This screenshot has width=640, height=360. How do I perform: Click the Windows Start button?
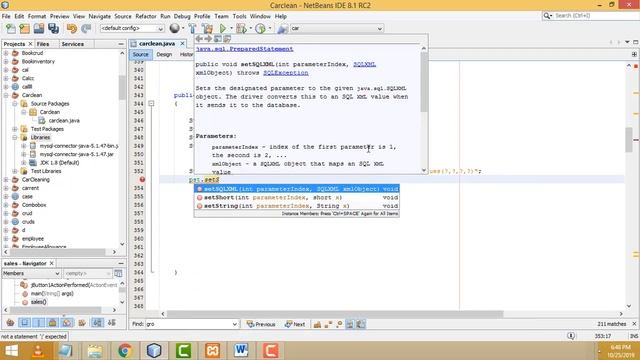pyautogui.click(x=11, y=350)
